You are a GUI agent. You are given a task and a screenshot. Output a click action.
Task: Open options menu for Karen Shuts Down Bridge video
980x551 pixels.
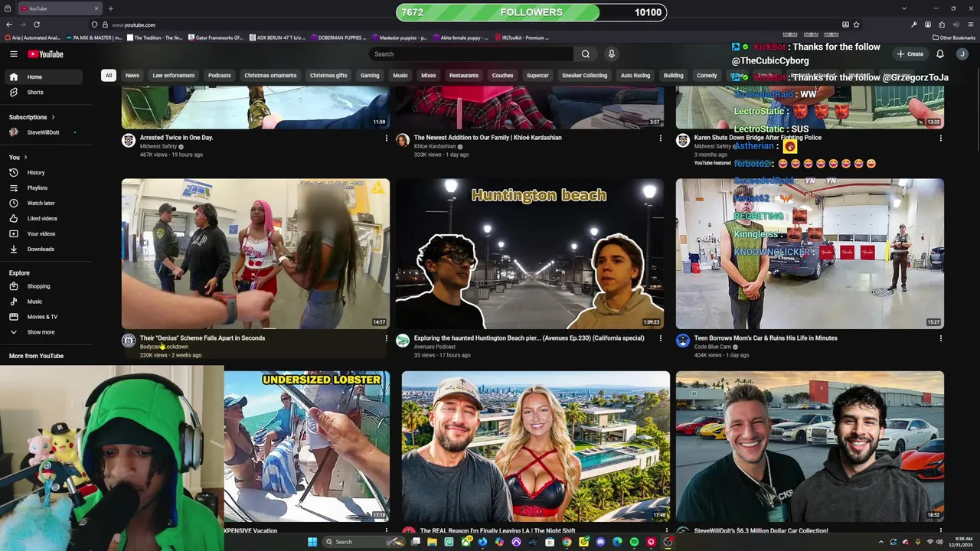click(x=940, y=139)
